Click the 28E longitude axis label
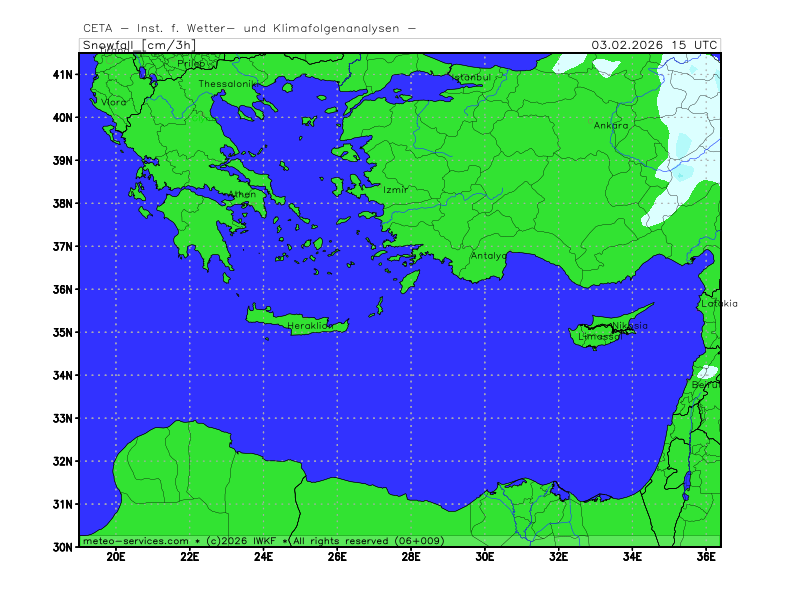This screenshot has width=800, height=600. [x=411, y=558]
